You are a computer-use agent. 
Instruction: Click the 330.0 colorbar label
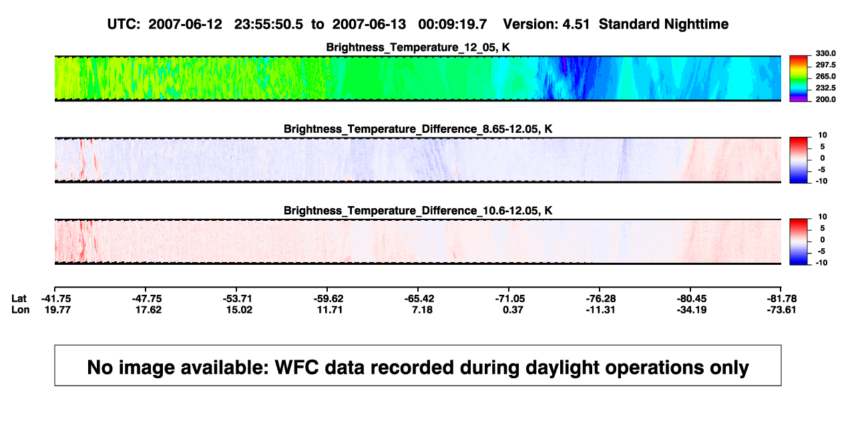tap(826, 53)
